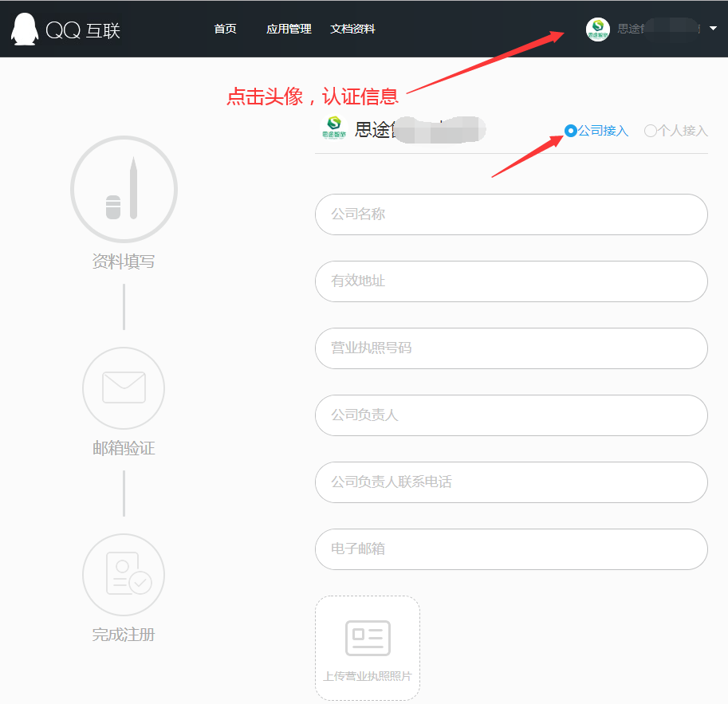Select the 个人接入 radio option

tap(651, 131)
